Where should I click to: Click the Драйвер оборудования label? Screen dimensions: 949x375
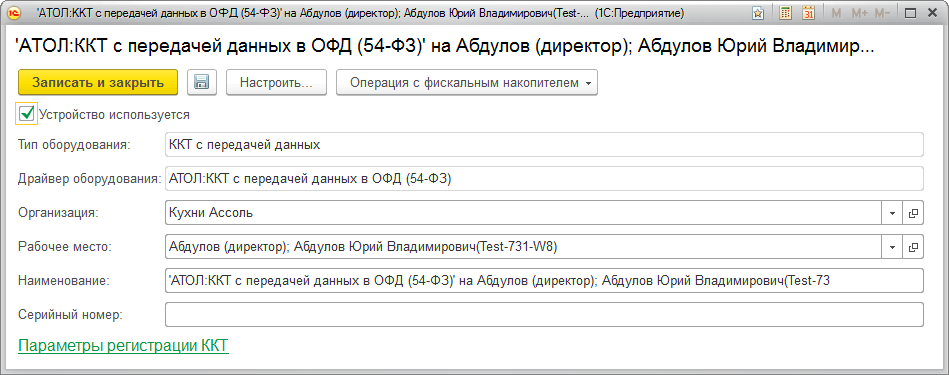pos(90,179)
